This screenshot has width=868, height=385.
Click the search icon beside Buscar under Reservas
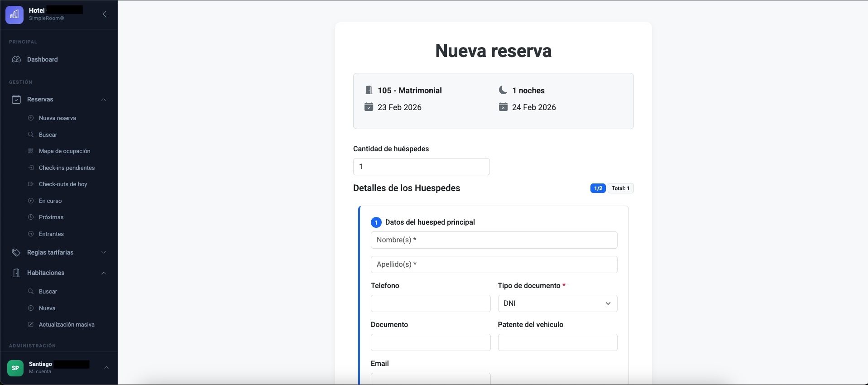tap(31, 135)
